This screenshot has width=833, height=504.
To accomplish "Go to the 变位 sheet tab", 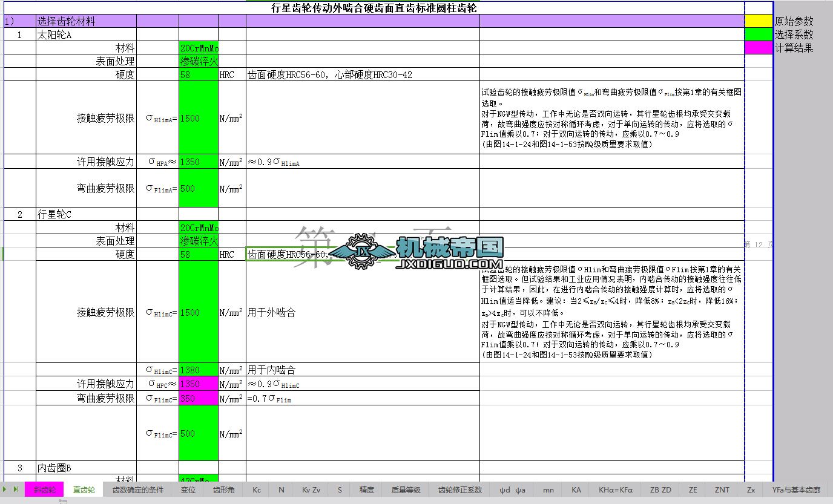I will tap(188, 489).
